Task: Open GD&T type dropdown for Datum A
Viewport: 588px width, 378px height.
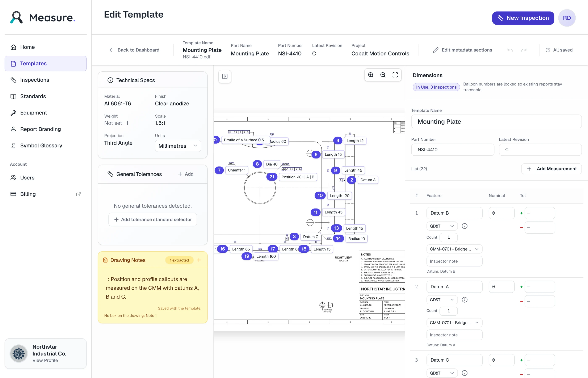Action: pyautogui.click(x=442, y=300)
